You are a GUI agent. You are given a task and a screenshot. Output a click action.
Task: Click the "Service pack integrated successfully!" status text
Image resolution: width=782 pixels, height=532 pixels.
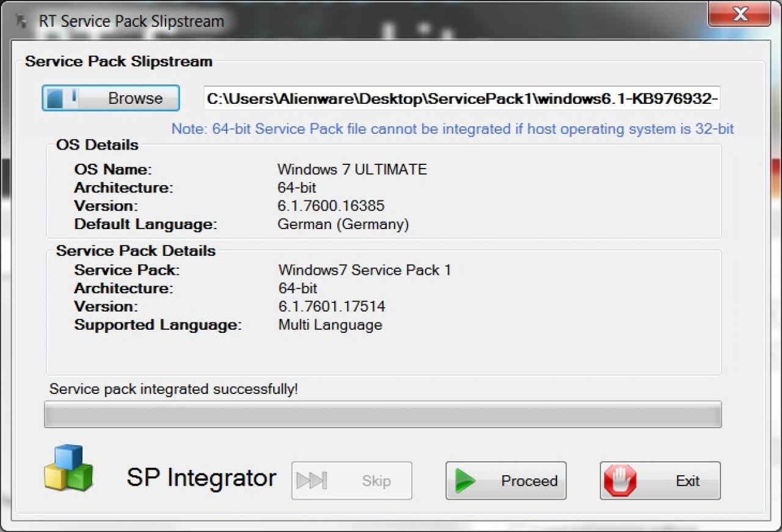[174, 389]
